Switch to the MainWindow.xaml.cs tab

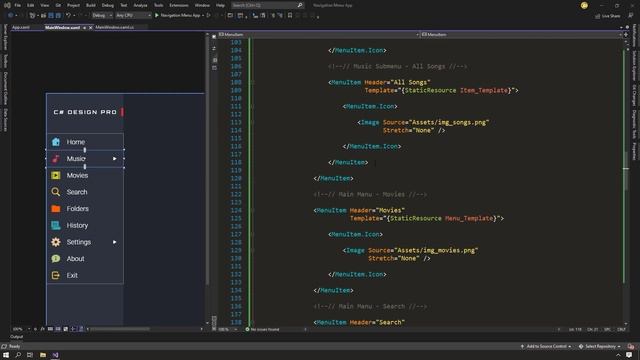[115, 27]
